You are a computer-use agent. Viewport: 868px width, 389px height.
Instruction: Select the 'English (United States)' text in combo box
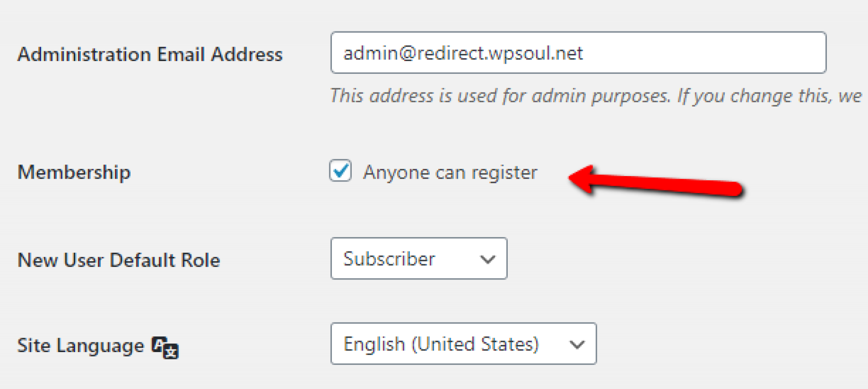coord(441,344)
